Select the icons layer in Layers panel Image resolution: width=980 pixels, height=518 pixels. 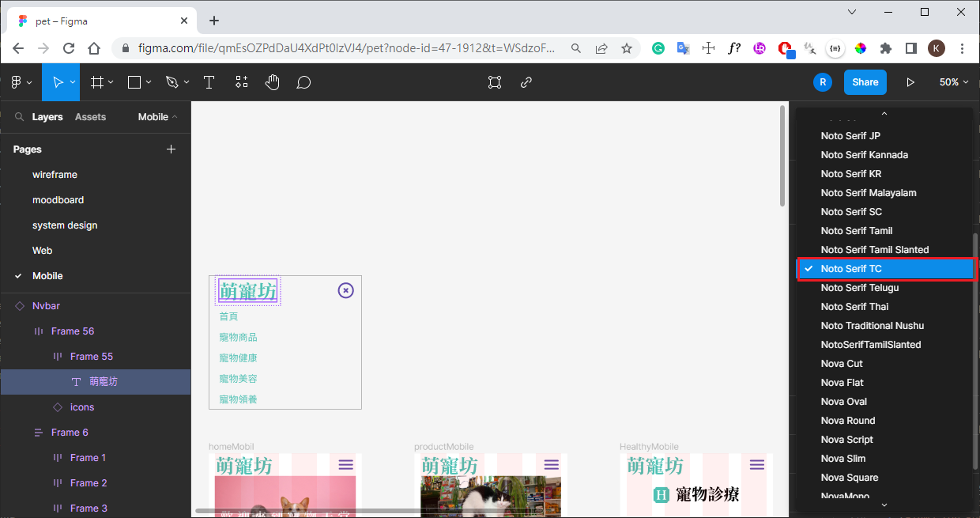[x=81, y=407]
